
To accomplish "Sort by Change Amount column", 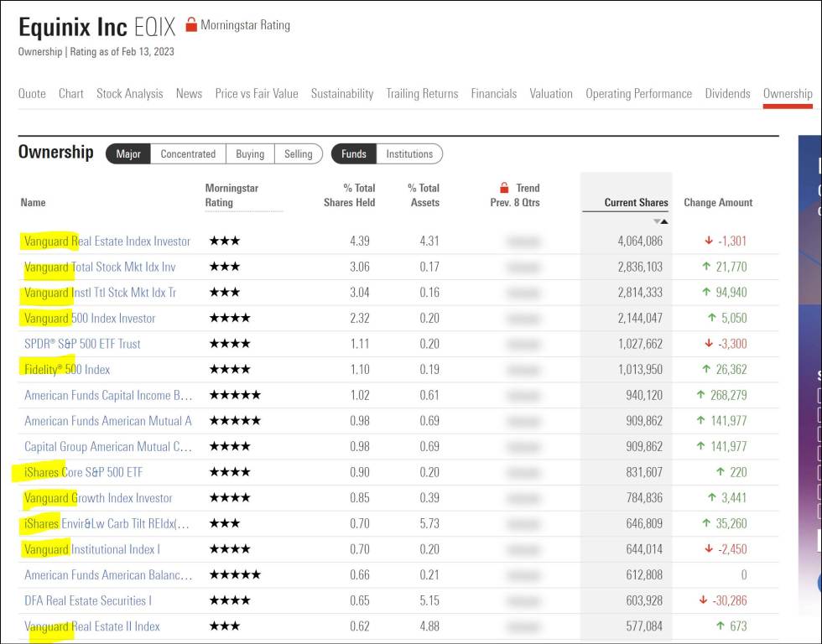I will click(718, 203).
